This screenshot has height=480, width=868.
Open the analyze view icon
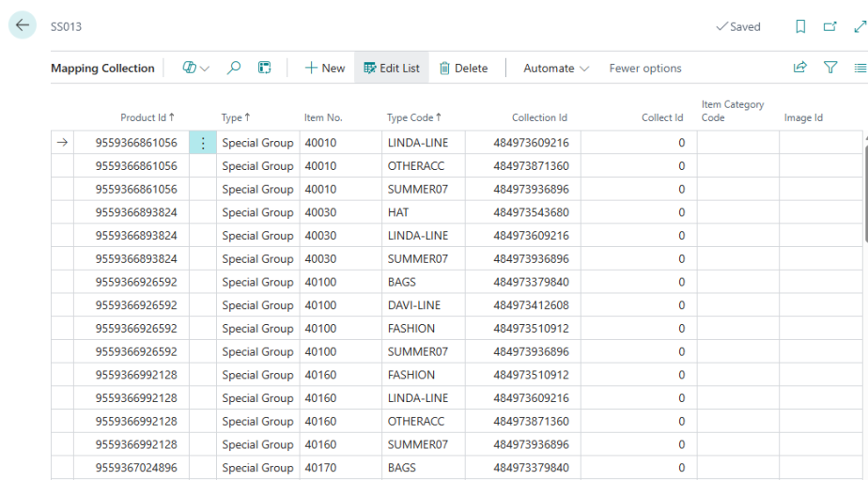(x=264, y=68)
